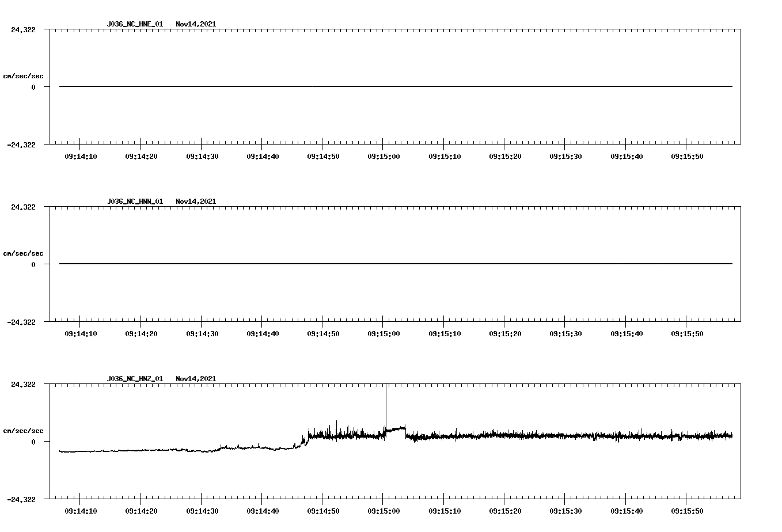Click the J036_NC_HNE_01 plot title
The image size is (782, 532).
coord(135,24)
